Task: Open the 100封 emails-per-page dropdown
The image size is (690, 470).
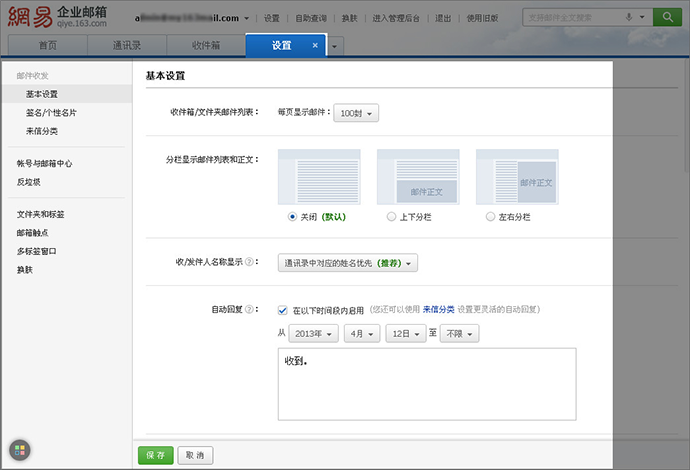Action: click(356, 114)
